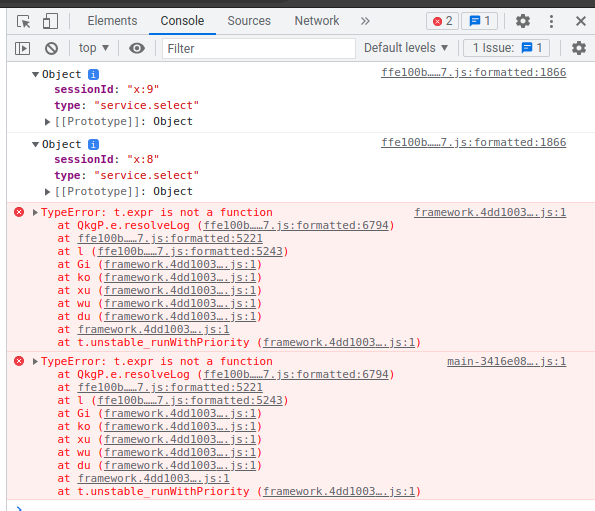The width and height of the screenshot is (595, 511).
Task: Click the second TypeError red error icon
Action: coord(19,361)
